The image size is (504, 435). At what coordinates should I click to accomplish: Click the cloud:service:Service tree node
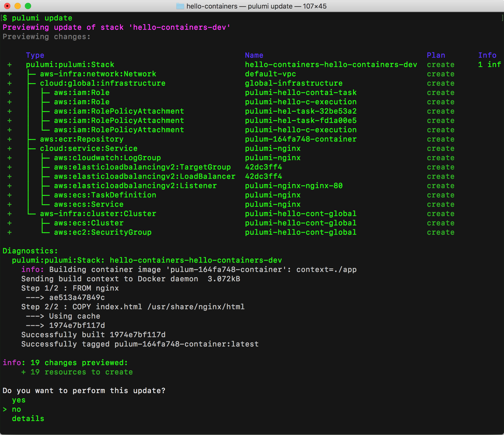click(89, 149)
